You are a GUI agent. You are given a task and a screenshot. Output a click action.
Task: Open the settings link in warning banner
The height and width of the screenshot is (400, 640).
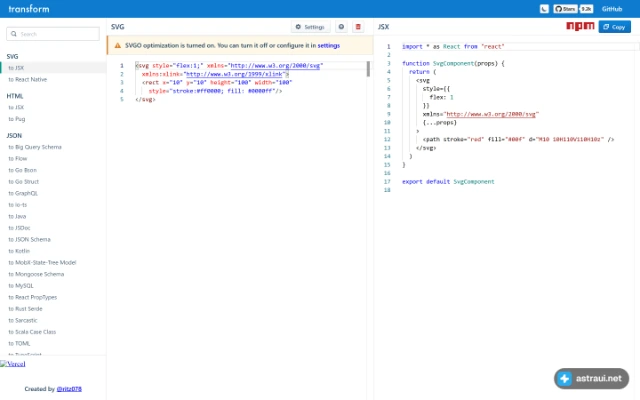[329, 46]
